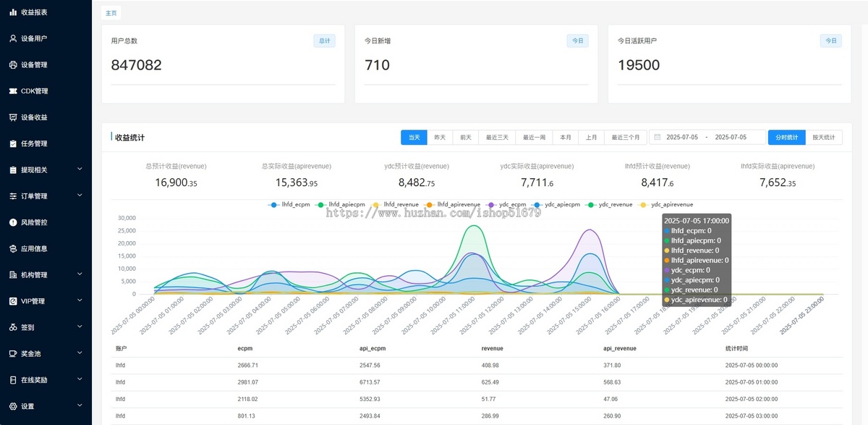Image resolution: width=868 pixels, height=425 pixels.
Task: Expand the 机构管理 sidebar submenu
Action: [x=80, y=274]
